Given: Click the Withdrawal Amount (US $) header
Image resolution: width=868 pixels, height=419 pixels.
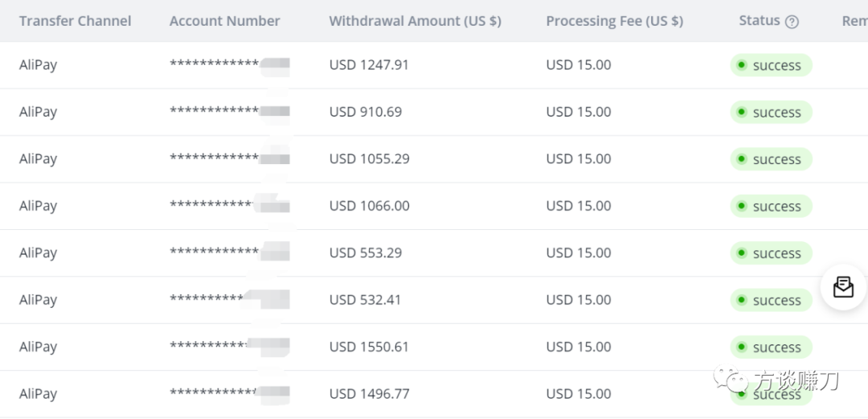Looking at the screenshot, I should click(x=415, y=21).
